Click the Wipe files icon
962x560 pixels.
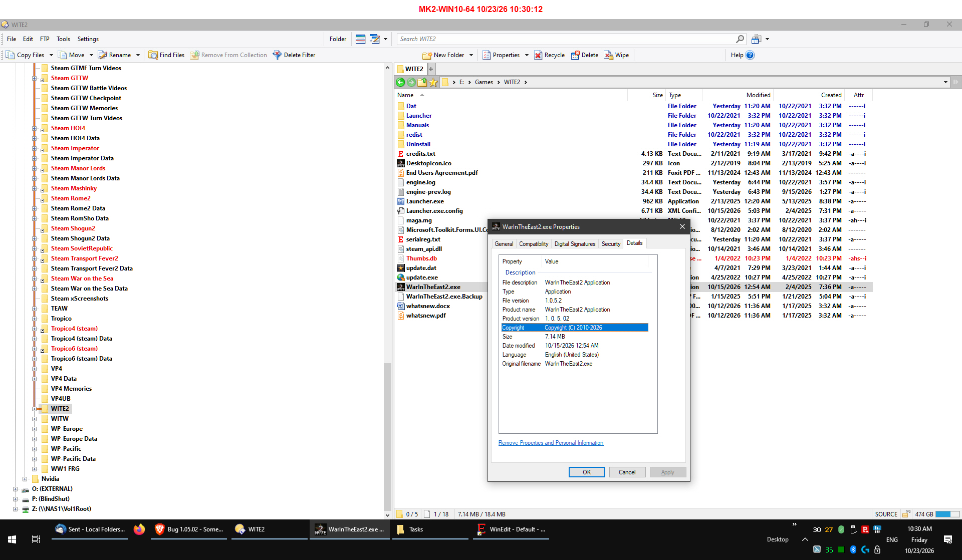pos(608,55)
